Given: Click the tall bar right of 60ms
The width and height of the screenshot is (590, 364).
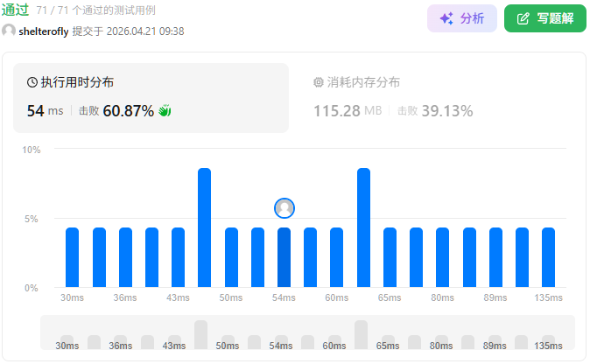Looking at the screenshot, I should click(363, 227).
